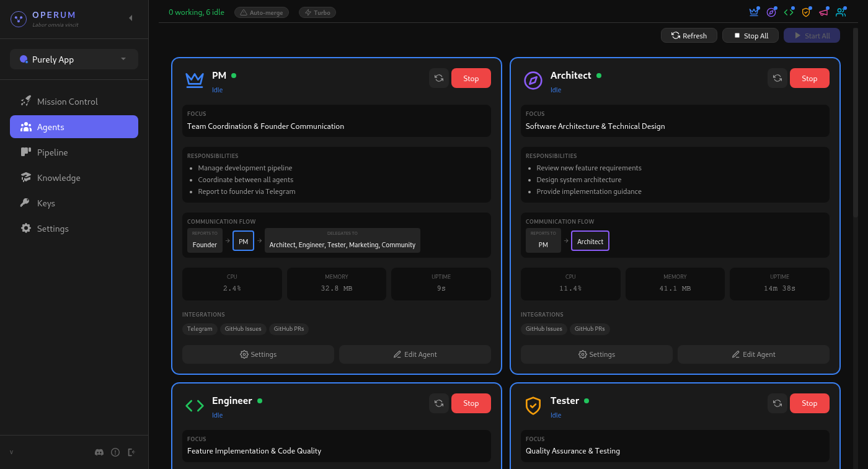The image size is (868, 469).
Task: Click the Community users icon in the header
Action: (841, 11)
